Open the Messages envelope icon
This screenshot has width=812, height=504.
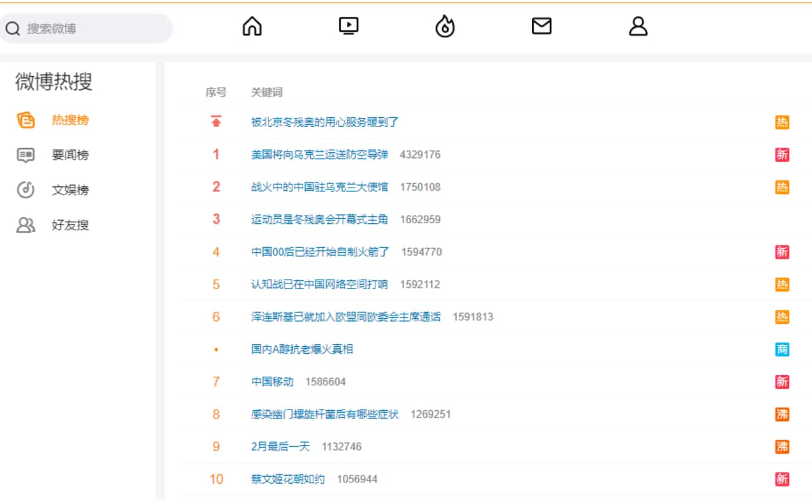click(541, 27)
